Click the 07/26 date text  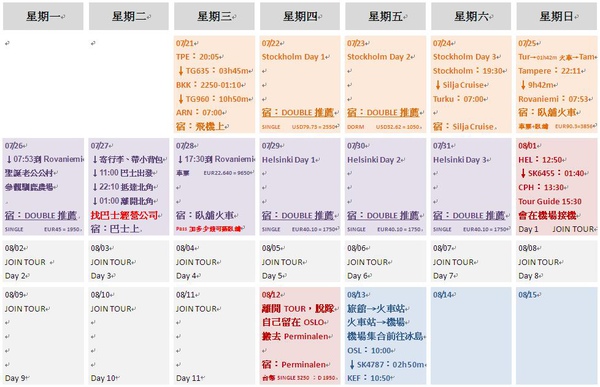[14, 145]
